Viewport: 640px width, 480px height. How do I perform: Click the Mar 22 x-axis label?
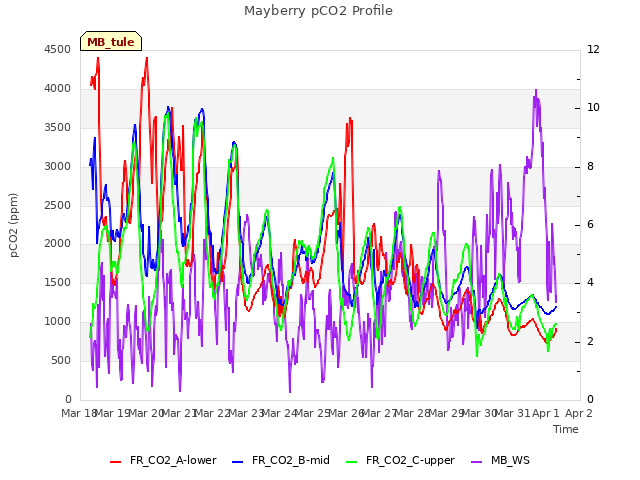[213, 413]
